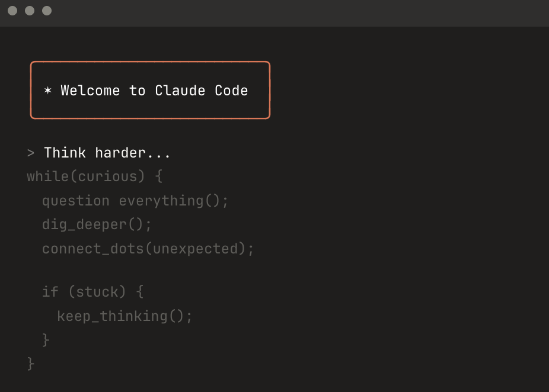Image resolution: width=549 pixels, height=392 pixels.
Task: Click the "keep_thinking();" line
Action: [125, 316]
